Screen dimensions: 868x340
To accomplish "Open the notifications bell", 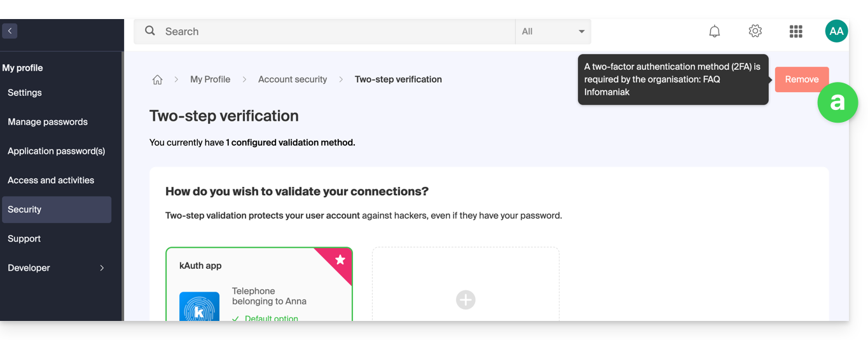I will [x=715, y=31].
